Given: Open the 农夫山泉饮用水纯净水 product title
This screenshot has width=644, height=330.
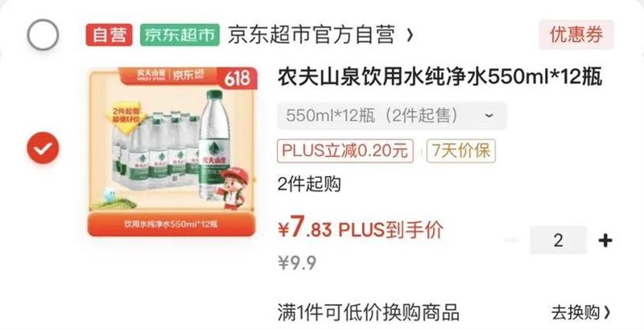Looking at the screenshot, I should pyautogui.click(x=440, y=77).
